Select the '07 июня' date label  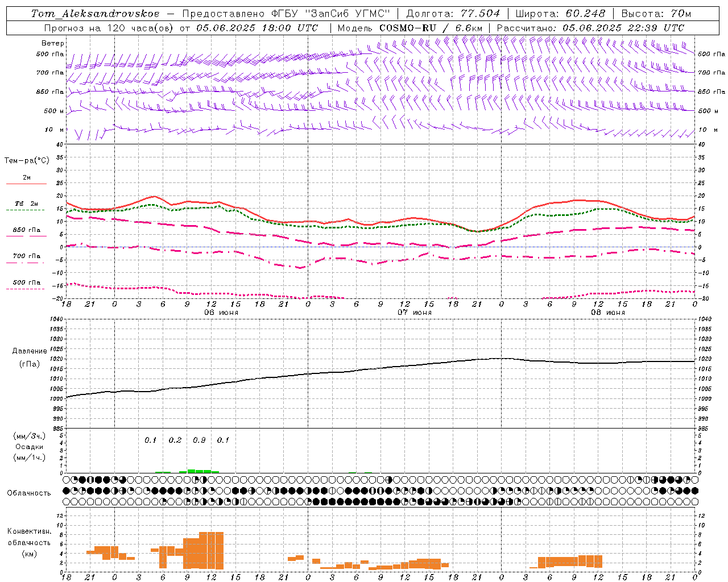(415, 313)
